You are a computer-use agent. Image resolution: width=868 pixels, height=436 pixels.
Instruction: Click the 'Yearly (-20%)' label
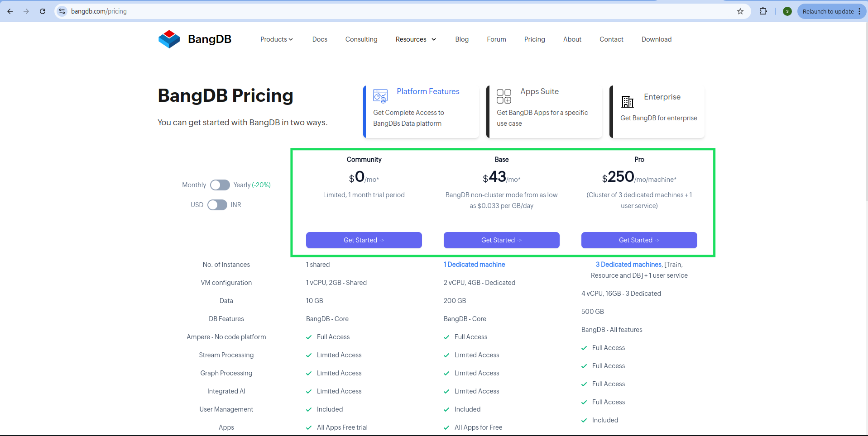(252, 185)
